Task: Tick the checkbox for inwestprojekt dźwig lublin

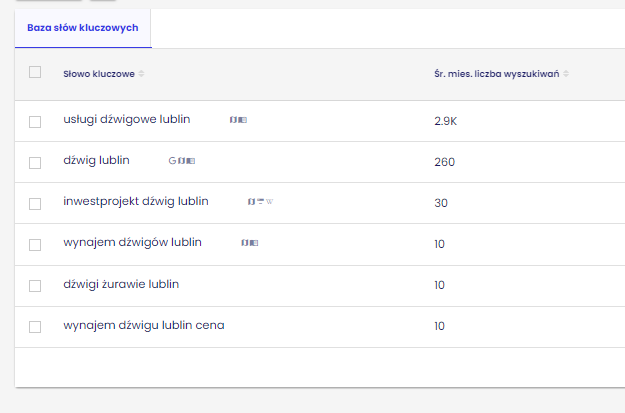Action: click(35, 203)
